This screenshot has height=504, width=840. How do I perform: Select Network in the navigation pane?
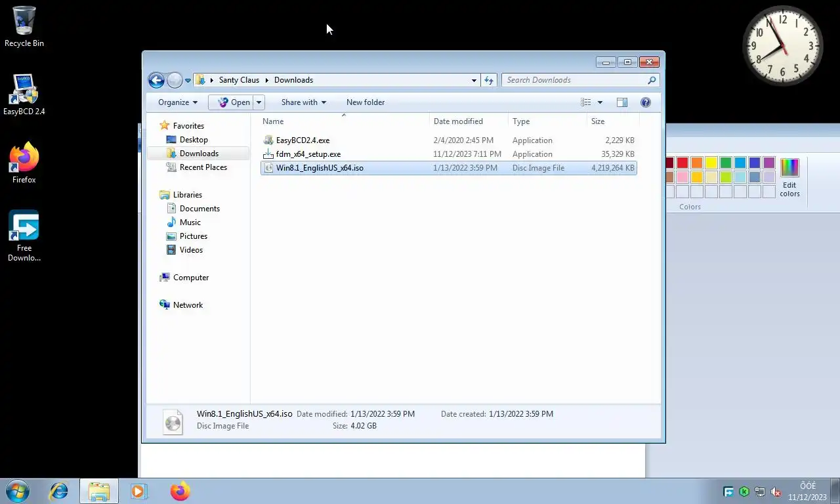tap(188, 305)
